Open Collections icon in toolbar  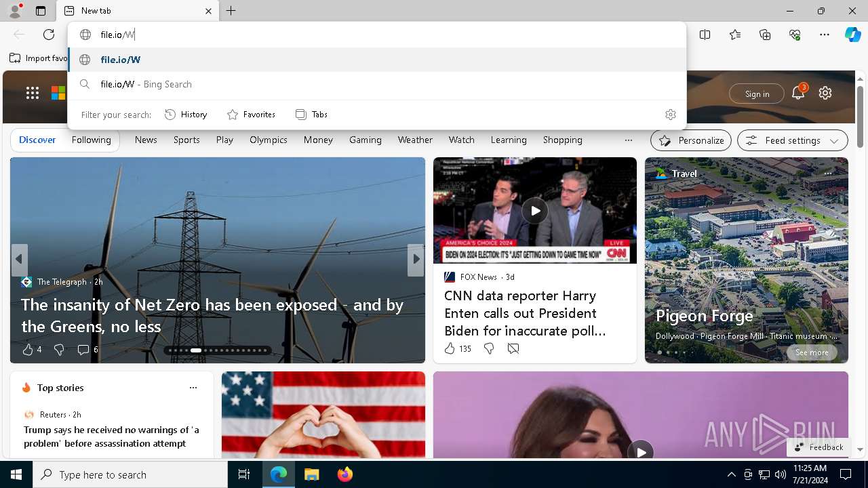click(765, 35)
